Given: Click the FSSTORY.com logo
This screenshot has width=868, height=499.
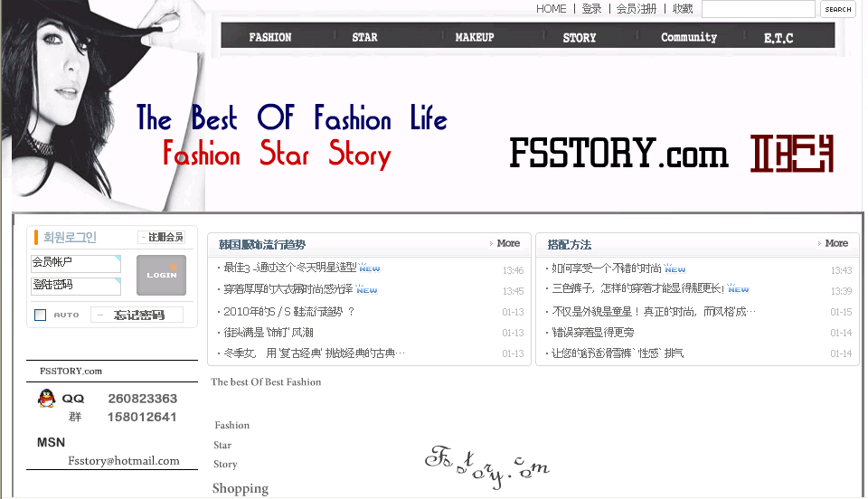Looking at the screenshot, I should [x=618, y=154].
